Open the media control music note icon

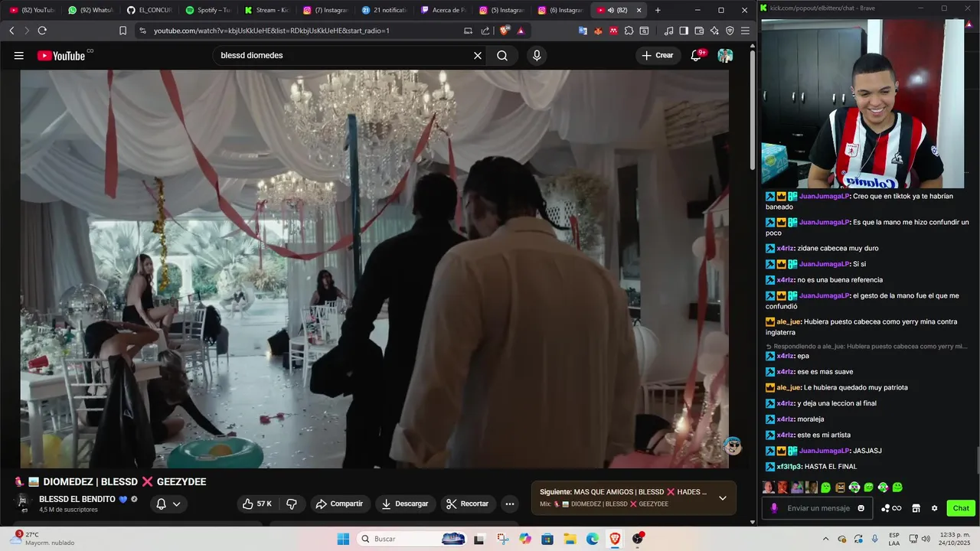point(668,31)
